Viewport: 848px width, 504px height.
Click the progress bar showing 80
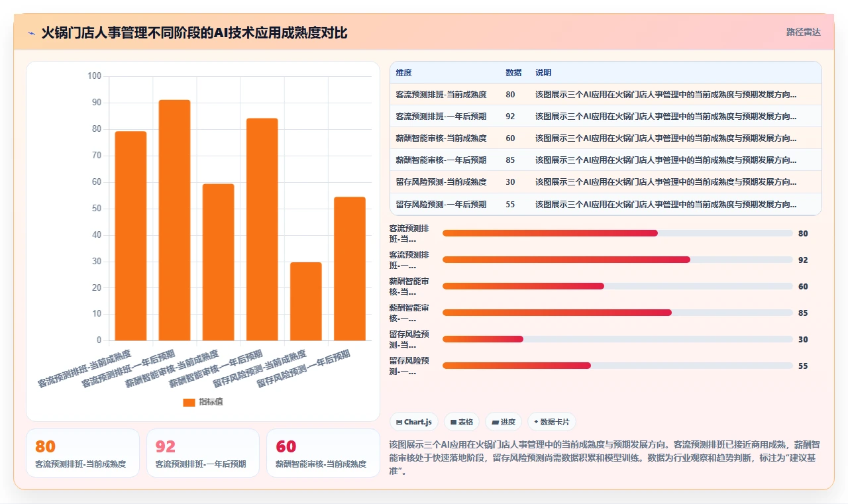pos(617,233)
